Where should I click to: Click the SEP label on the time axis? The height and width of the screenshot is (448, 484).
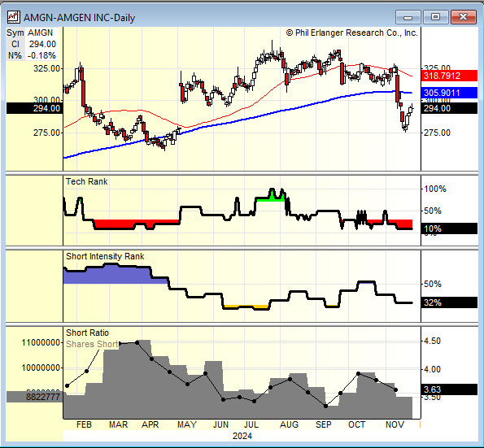tap(323, 425)
